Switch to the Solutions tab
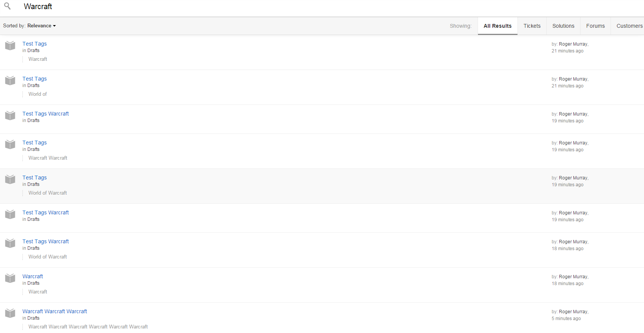 point(563,26)
